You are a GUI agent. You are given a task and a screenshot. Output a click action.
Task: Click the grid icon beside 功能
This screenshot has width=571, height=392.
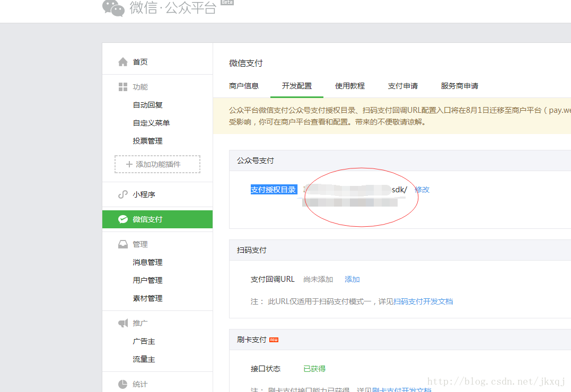[123, 87]
